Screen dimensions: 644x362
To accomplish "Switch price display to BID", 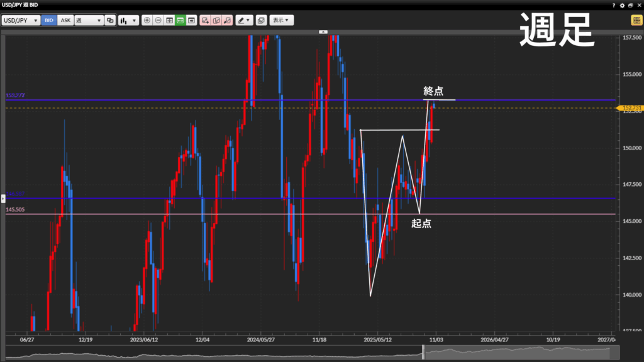I will coord(49,20).
